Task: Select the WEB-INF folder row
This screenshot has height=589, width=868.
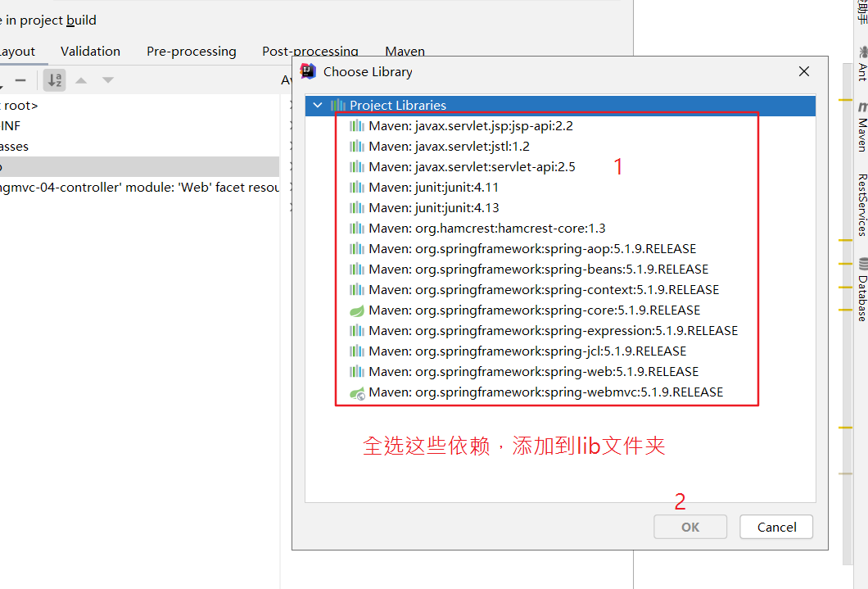Action: click(x=139, y=125)
